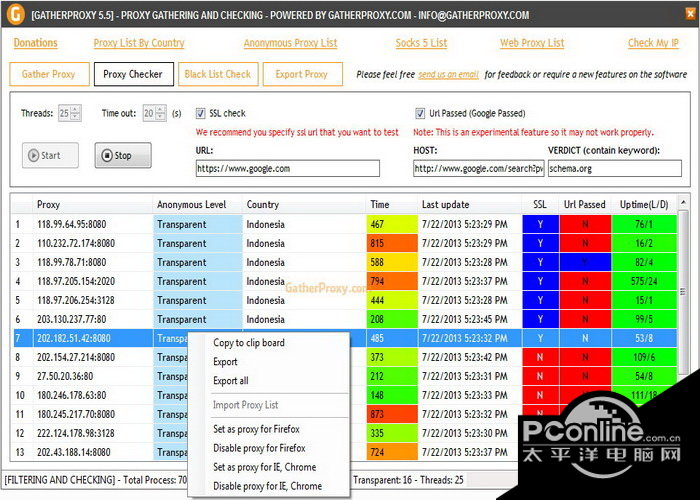
Task: Click the table vertical scrollbar thumb
Action: coord(683,292)
